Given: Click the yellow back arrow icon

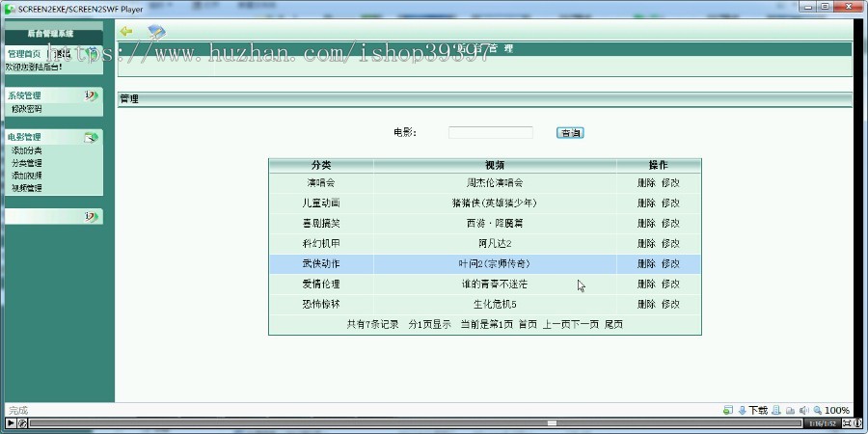Looking at the screenshot, I should pyautogui.click(x=126, y=31).
